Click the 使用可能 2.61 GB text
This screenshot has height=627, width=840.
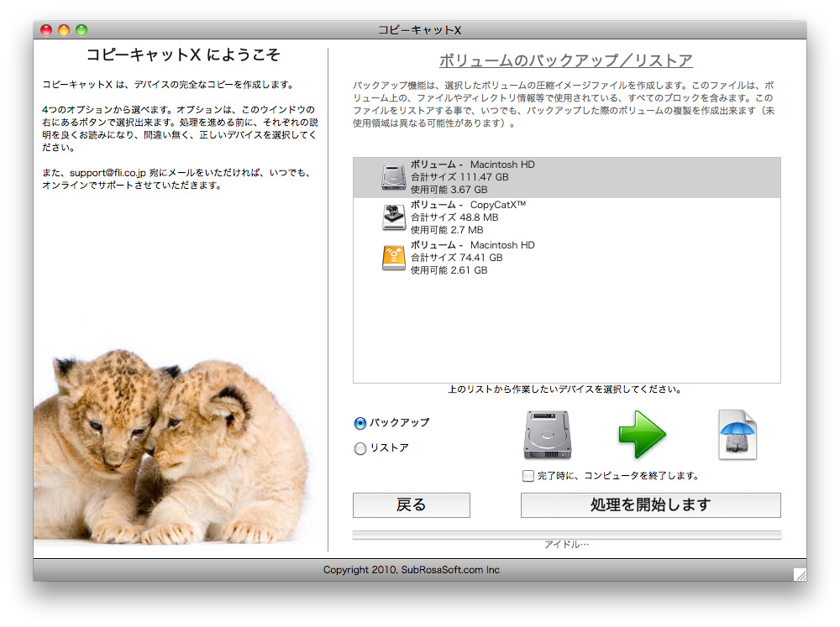(x=449, y=270)
